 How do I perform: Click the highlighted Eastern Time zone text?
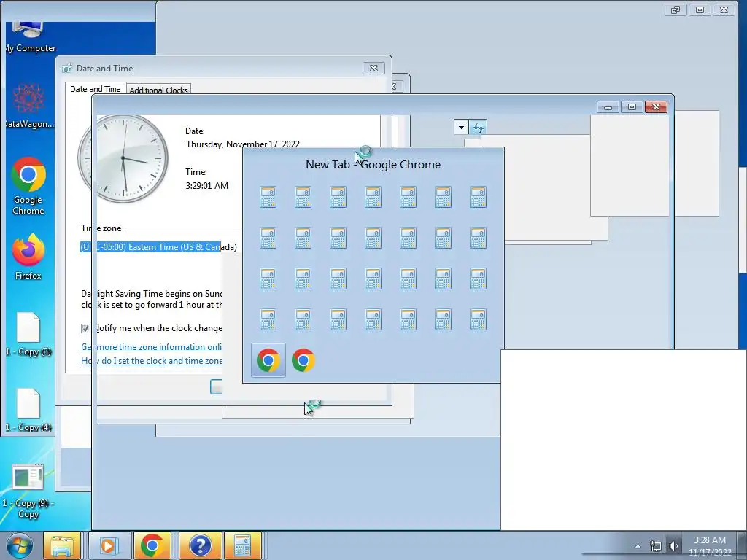pos(150,246)
